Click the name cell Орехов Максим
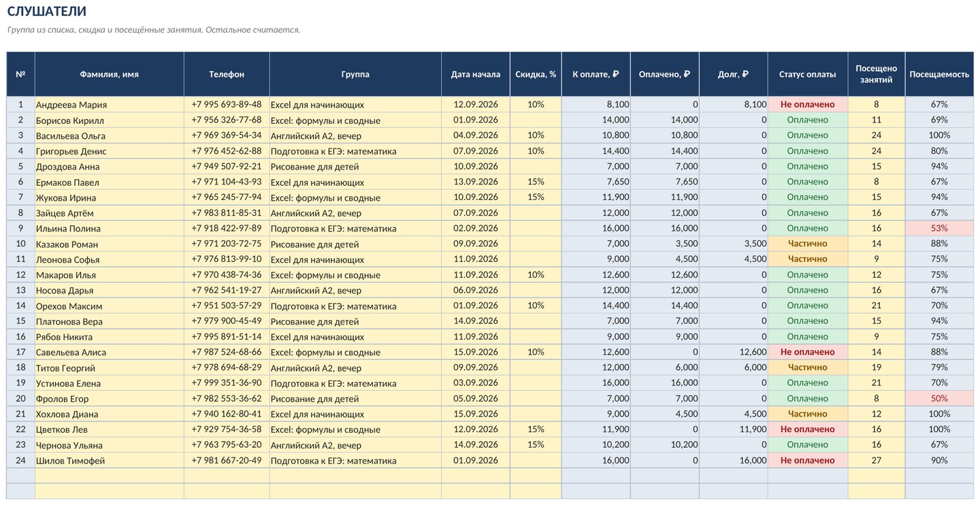The image size is (980, 505). pyautogui.click(x=109, y=306)
